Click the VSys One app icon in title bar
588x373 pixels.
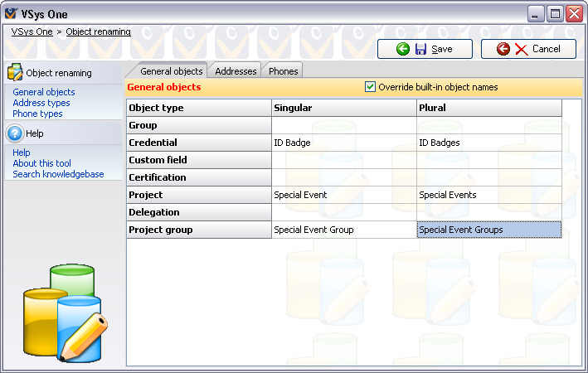click(x=12, y=13)
